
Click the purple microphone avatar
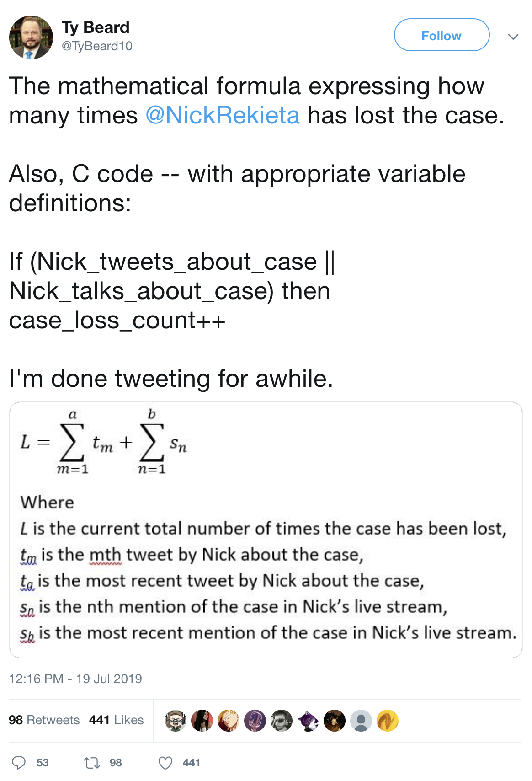pyautogui.click(x=255, y=721)
